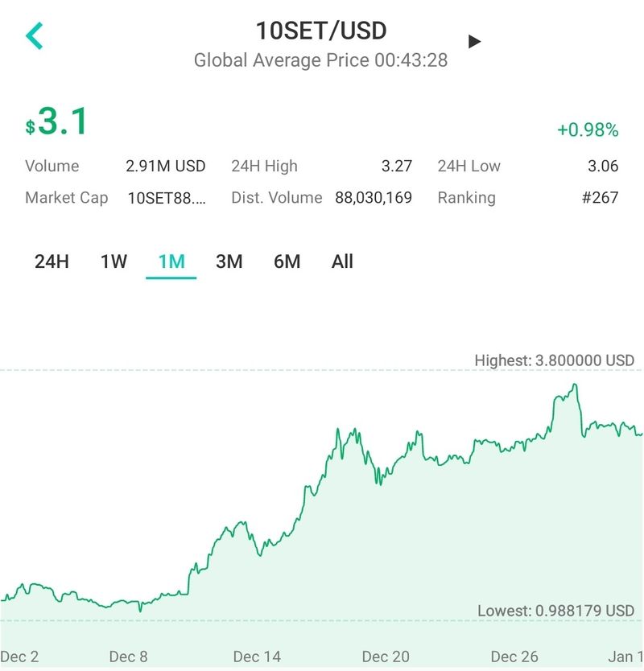
Task: Show the 6M price chart
Action: pos(287,261)
